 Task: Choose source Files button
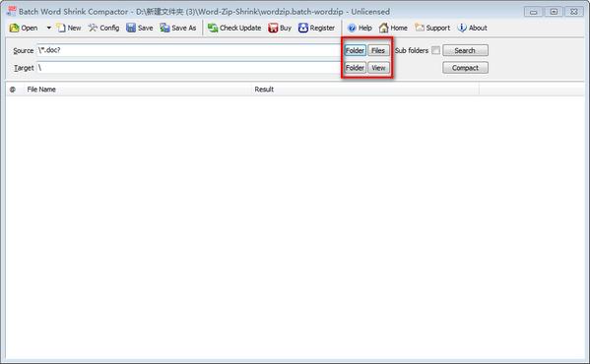point(378,50)
